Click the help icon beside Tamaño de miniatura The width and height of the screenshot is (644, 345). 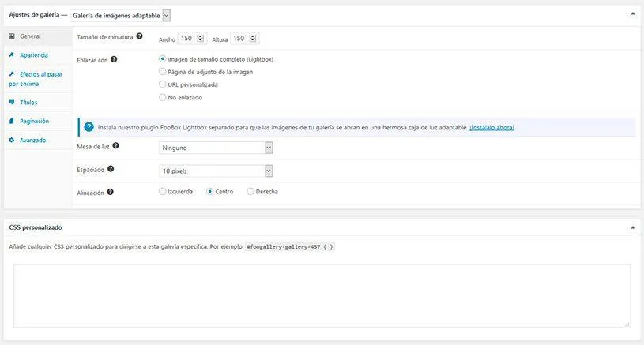click(140, 36)
